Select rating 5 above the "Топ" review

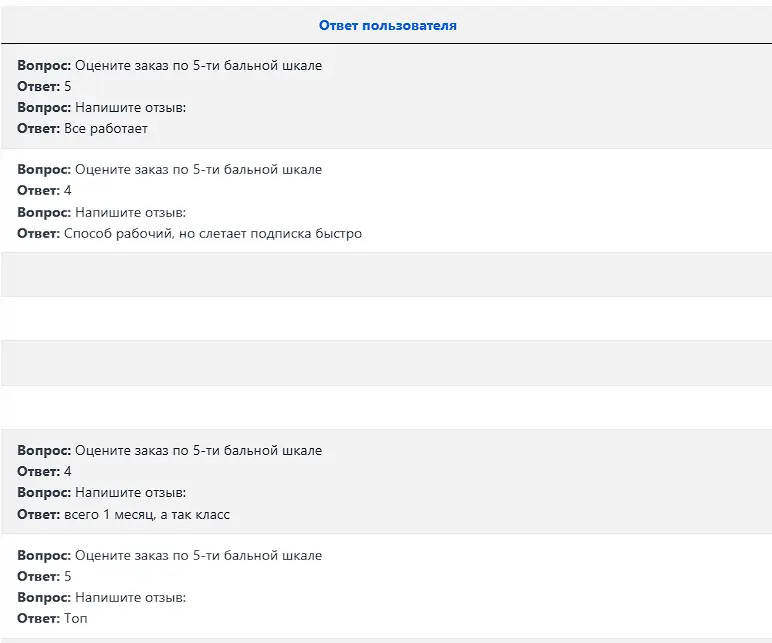pos(68,576)
